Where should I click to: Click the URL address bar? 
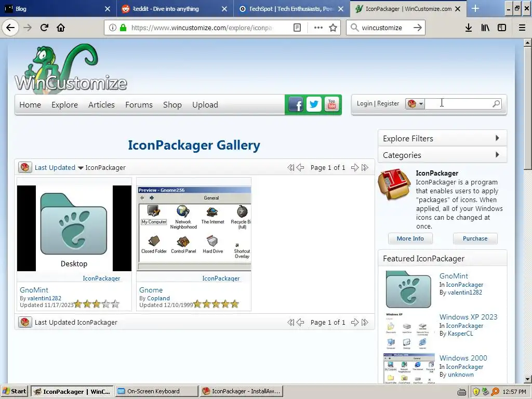(x=202, y=28)
